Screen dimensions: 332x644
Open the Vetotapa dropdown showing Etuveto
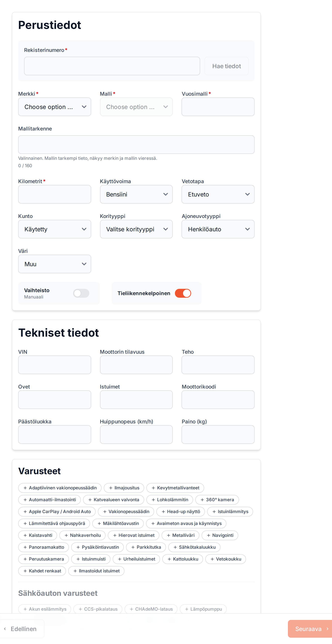tap(218, 194)
